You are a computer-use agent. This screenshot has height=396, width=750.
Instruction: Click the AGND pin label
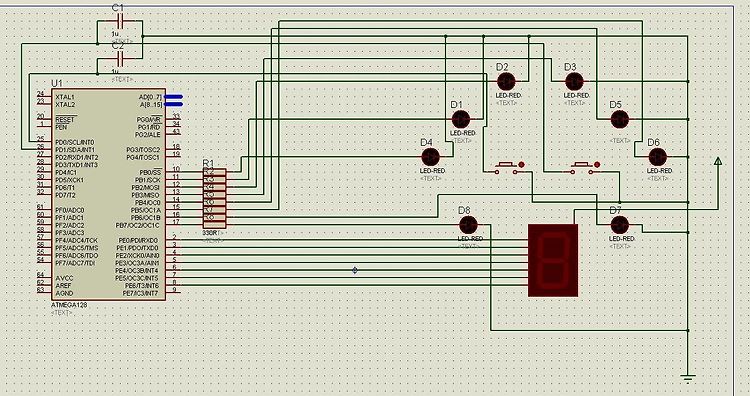(64, 293)
